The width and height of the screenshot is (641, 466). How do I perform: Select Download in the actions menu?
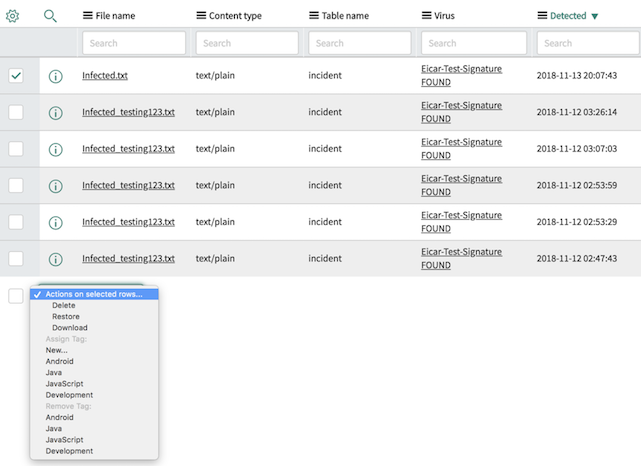pyautogui.click(x=70, y=328)
